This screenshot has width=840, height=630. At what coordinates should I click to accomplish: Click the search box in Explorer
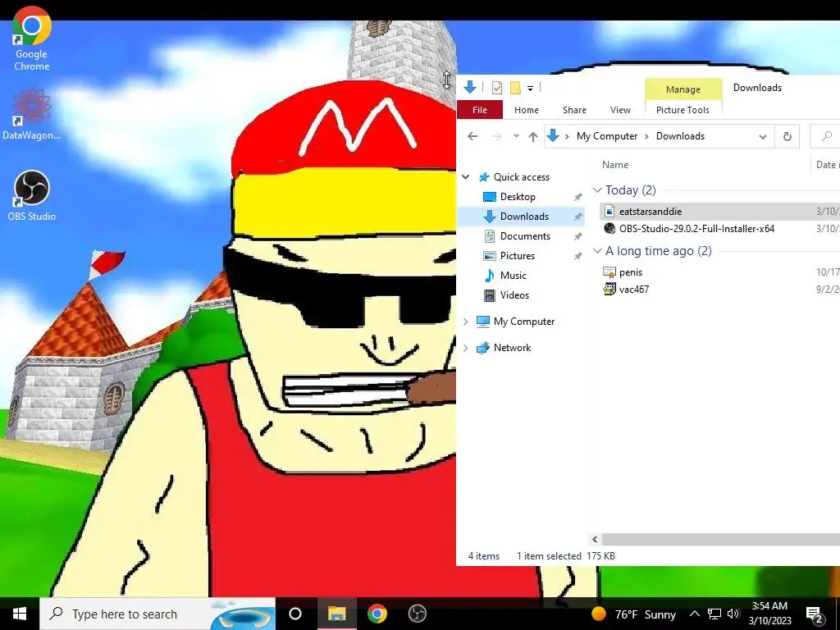tap(825, 137)
